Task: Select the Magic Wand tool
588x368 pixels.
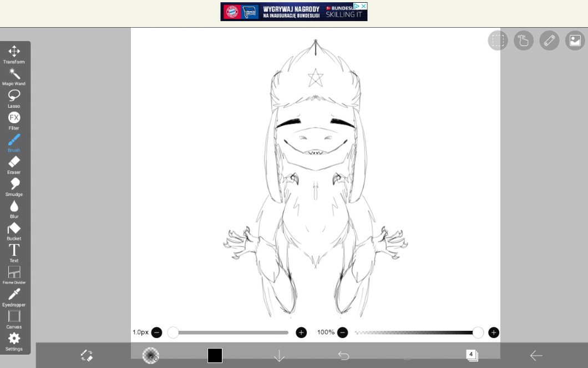Action: (14, 77)
